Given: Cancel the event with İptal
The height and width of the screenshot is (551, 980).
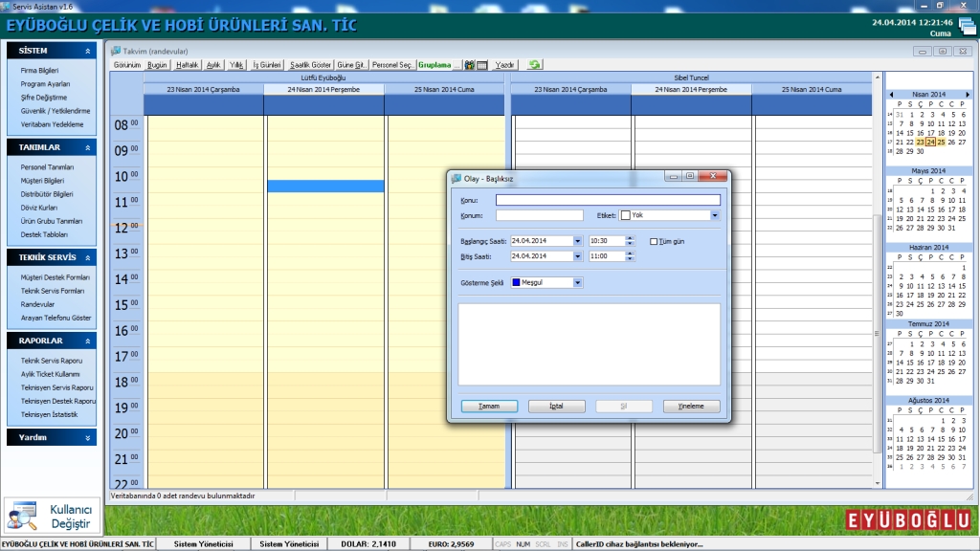Looking at the screenshot, I should click(x=556, y=406).
